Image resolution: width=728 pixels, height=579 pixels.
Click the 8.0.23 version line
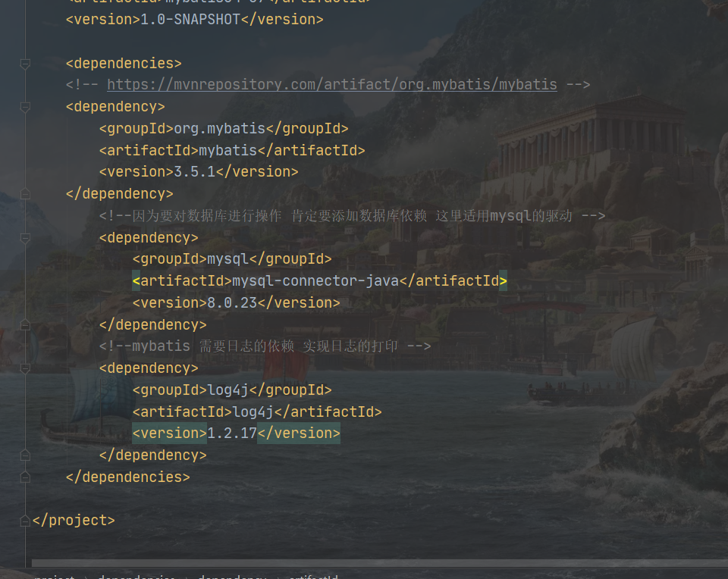[237, 303]
